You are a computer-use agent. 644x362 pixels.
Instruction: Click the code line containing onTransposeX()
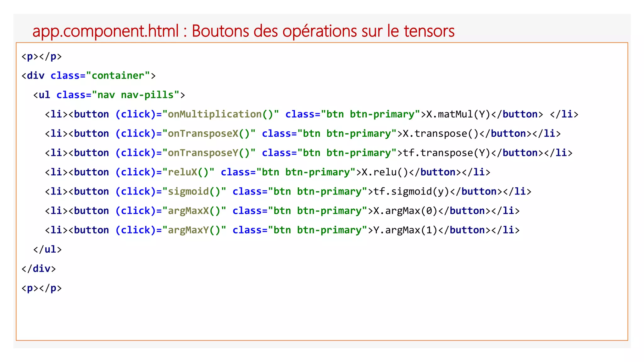[x=303, y=134]
